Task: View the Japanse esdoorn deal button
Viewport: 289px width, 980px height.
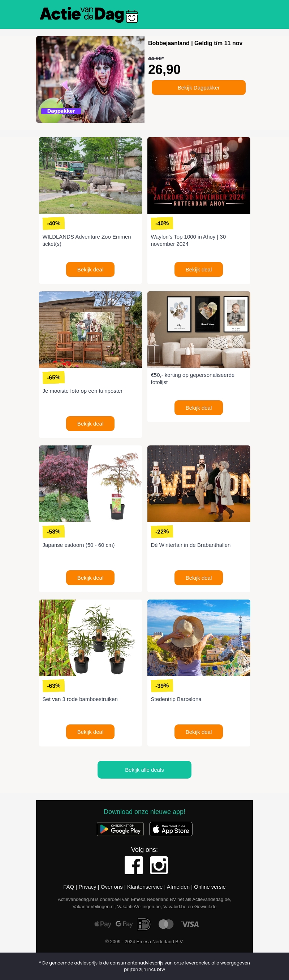Action: (90, 578)
